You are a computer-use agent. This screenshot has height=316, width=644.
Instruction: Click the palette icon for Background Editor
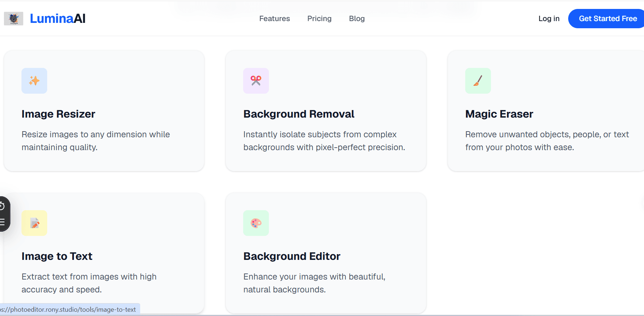[256, 223]
